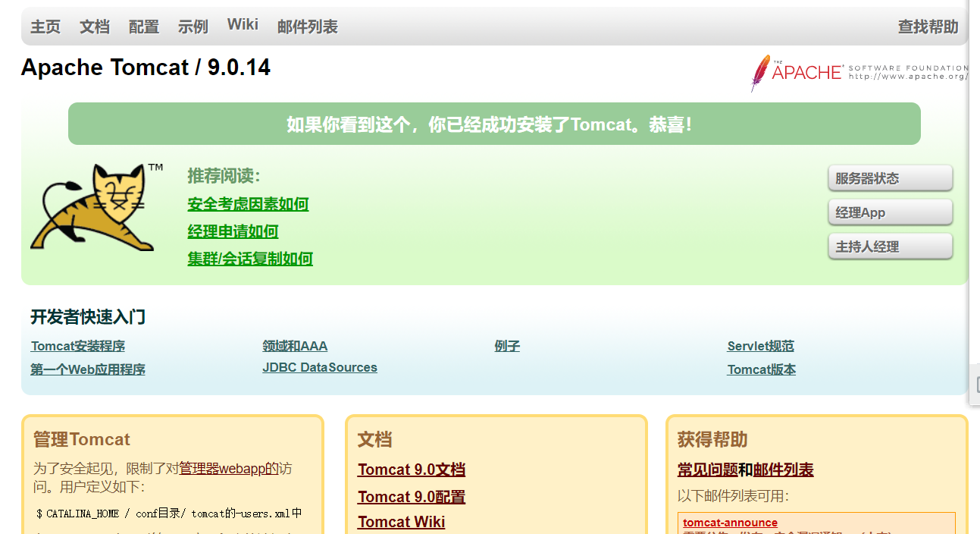This screenshot has height=534, width=980.
Task: Open the 邮件列表 menu item
Action: pos(307,25)
